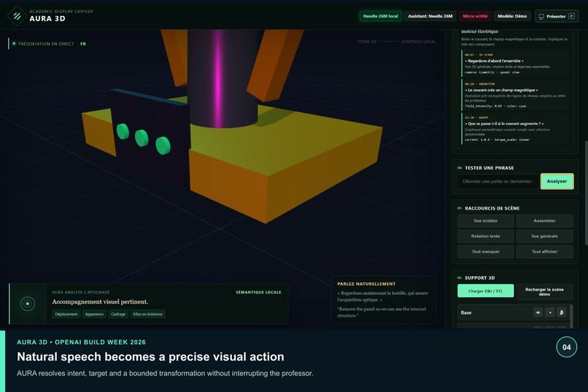Screen dimensions: 588x392
Task: Toggle the Micro arrêté microphone status
Action: [475, 16]
